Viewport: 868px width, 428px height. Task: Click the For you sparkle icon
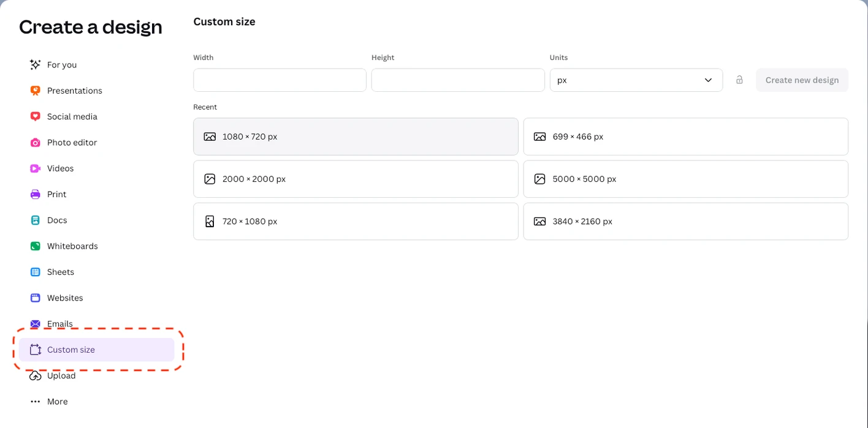[x=36, y=65]
